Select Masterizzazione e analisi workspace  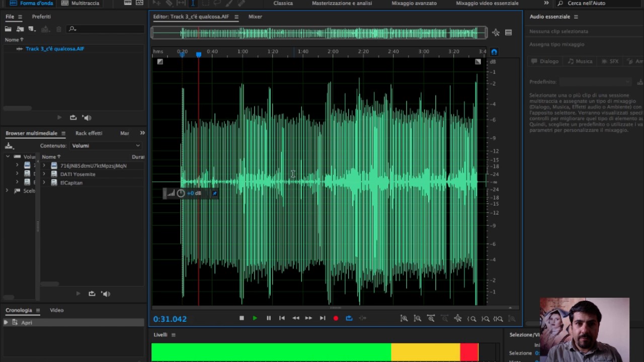click(x=342, y=3)
